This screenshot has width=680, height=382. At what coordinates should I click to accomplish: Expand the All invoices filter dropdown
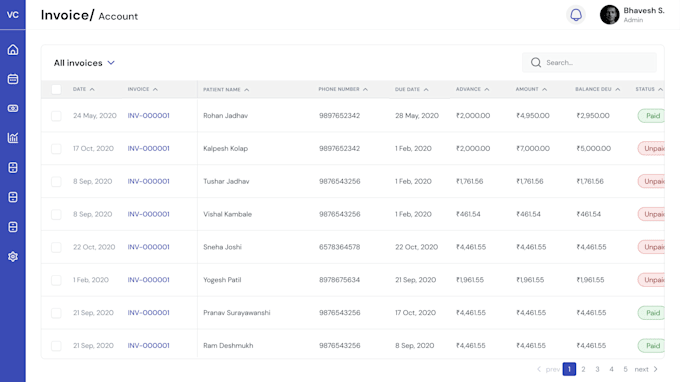point(84,63)
